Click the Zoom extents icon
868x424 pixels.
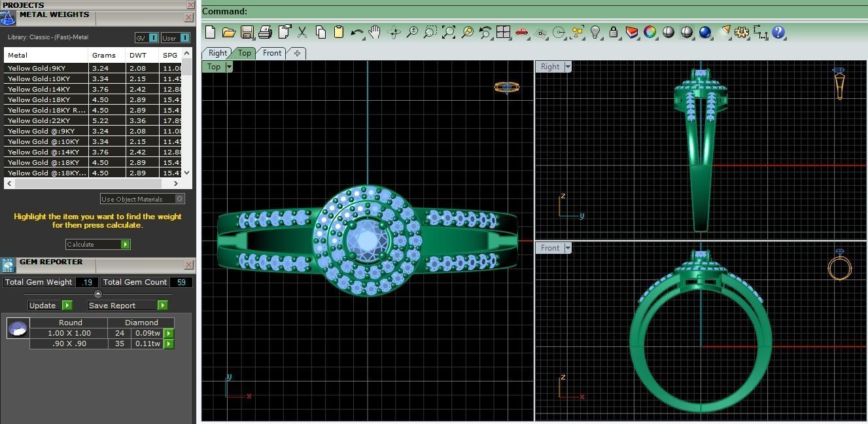(449, 31)
